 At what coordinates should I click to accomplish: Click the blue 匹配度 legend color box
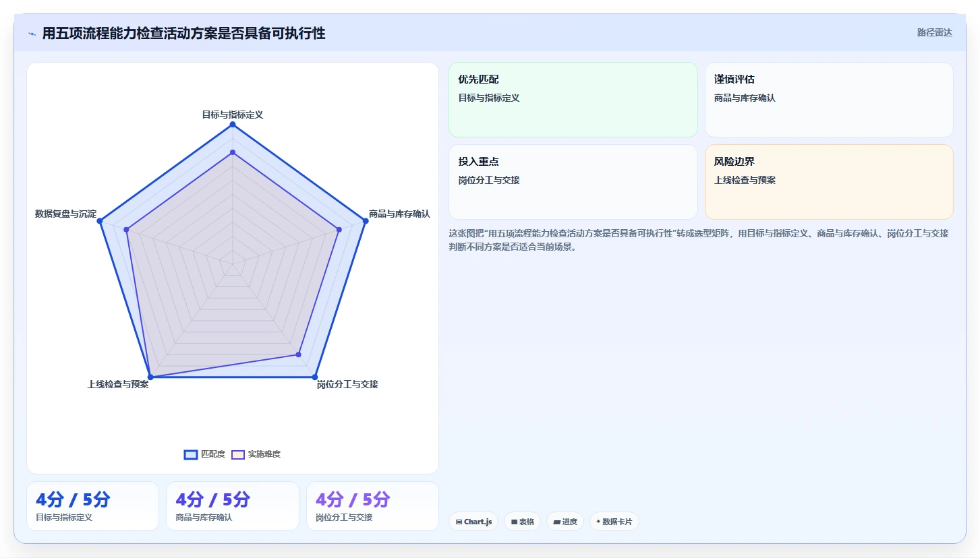pyautogui.click(x=191, y=455)
